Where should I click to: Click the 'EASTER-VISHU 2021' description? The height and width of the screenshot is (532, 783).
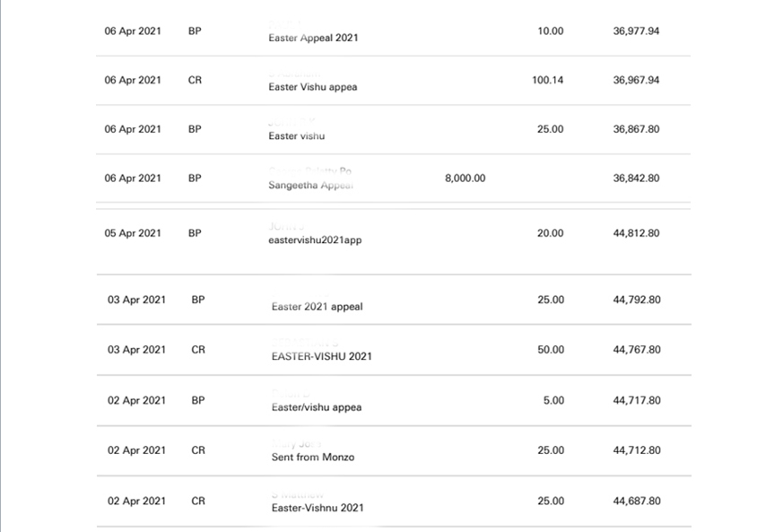(x=322, y=357)
